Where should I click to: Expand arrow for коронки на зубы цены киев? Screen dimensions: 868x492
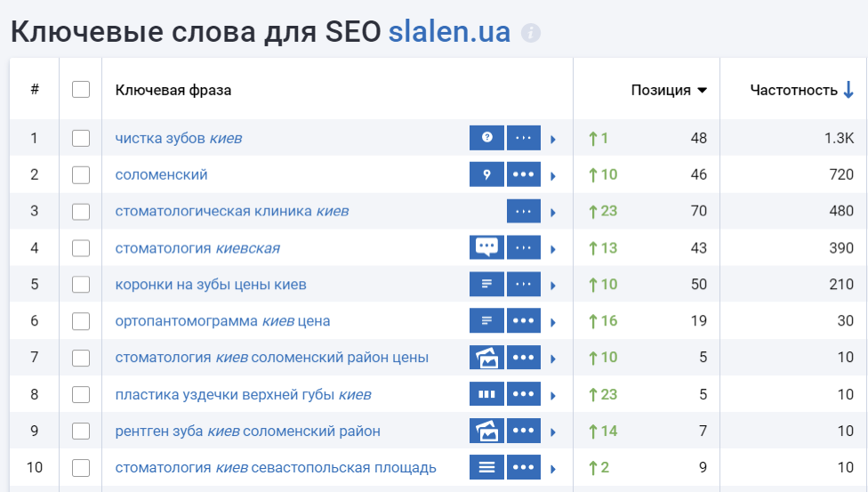(553, 286)
